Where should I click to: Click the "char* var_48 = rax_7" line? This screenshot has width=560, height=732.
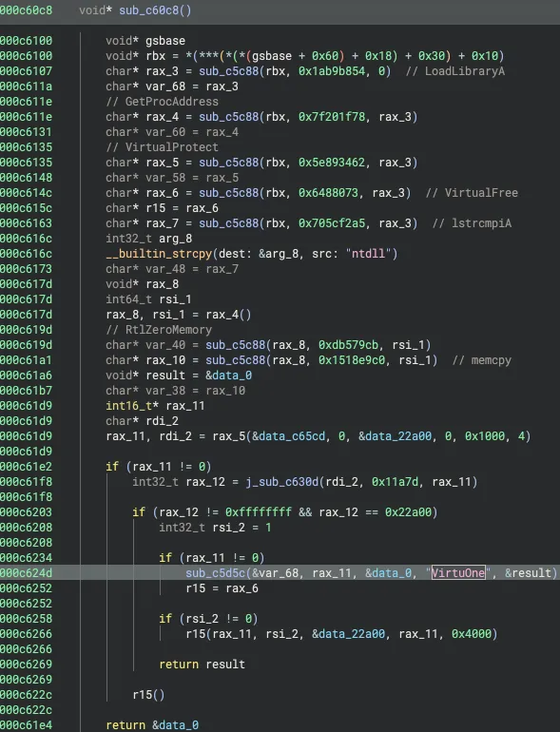(172, 269)
